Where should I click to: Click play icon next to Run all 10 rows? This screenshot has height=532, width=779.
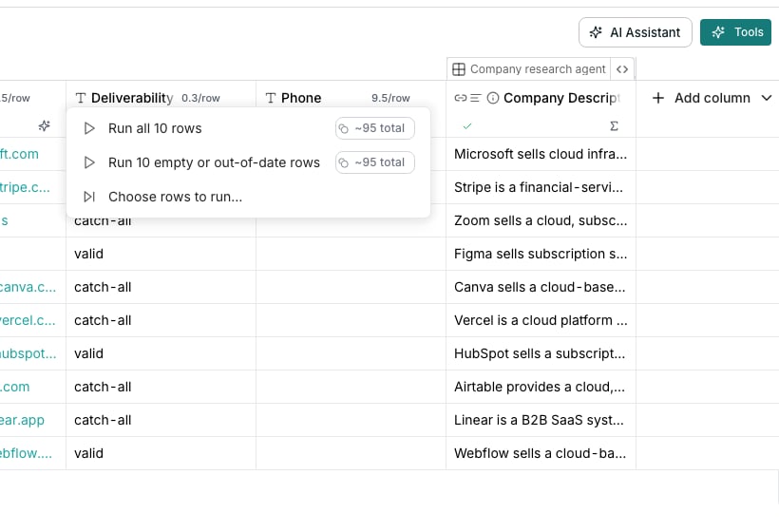click(89, 128)
